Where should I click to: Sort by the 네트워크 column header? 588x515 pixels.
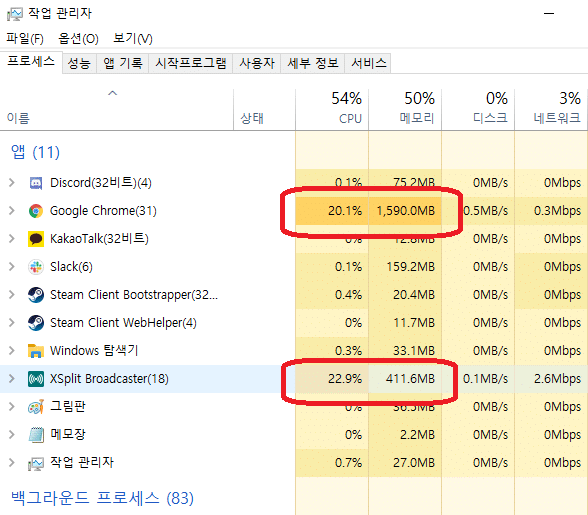[550, 110]
